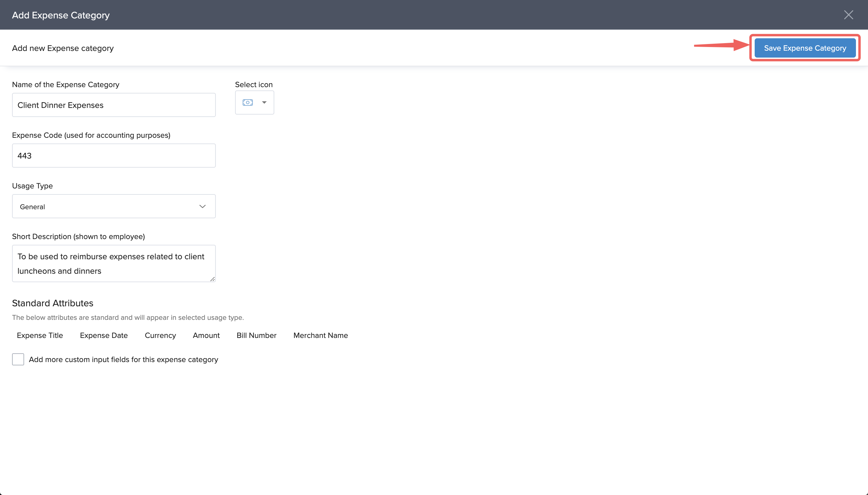Image resolution: width=868 pixels, height=495 pixels.
Task: Open the Select icon dropdown arrow
Action: (x=264, y=102)
